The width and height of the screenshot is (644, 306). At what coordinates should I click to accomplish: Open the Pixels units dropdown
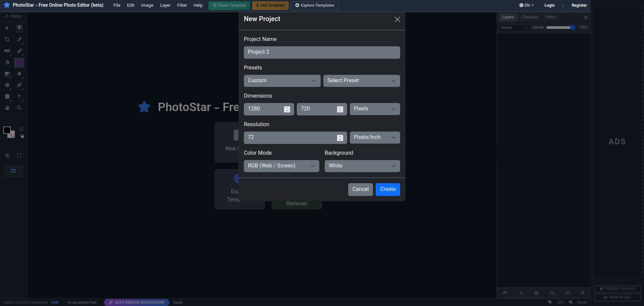375,109
